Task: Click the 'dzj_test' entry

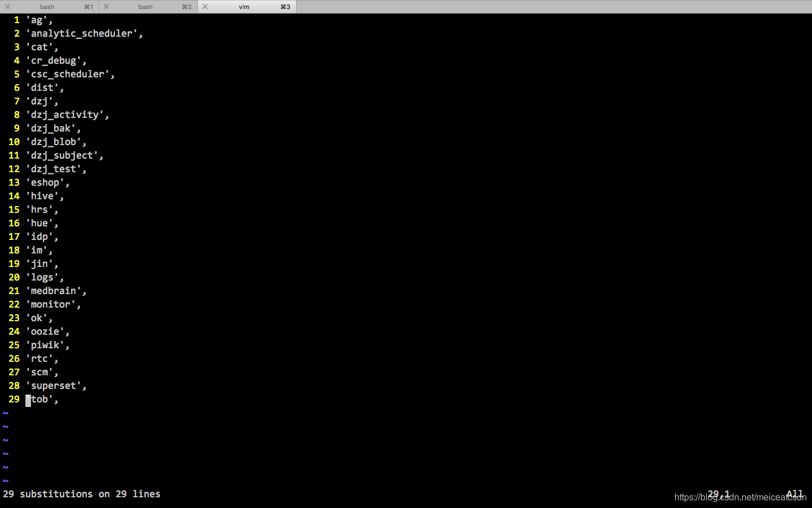Action: [x=56, y=169]
